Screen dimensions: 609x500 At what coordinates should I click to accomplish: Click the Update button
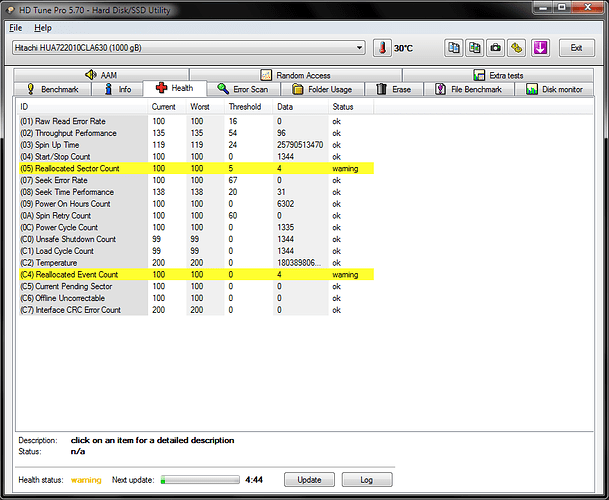tap(309, 480)
